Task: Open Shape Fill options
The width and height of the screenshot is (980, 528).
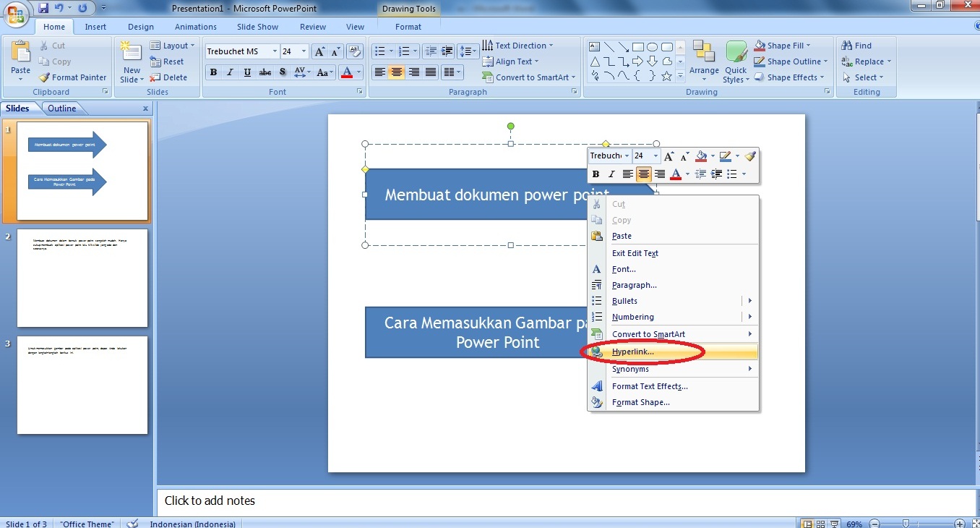Action: pos(783,46)
